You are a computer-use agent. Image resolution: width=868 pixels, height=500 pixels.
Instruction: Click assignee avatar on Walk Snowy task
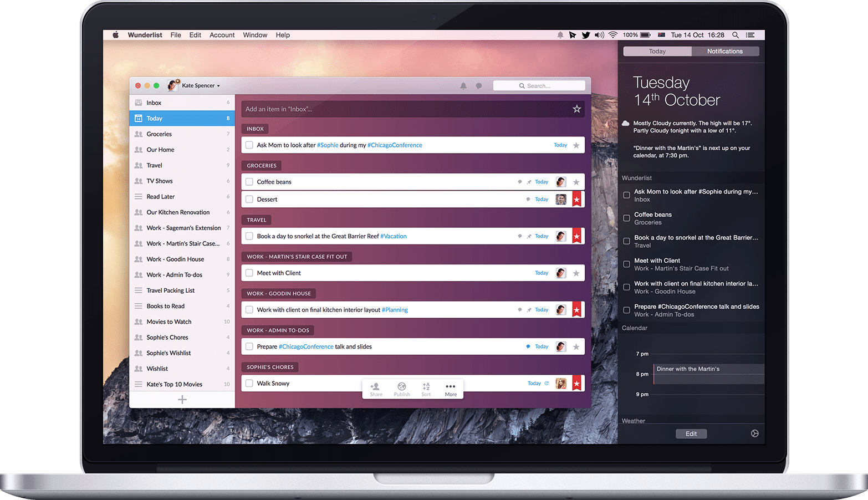tap(561, 384)
